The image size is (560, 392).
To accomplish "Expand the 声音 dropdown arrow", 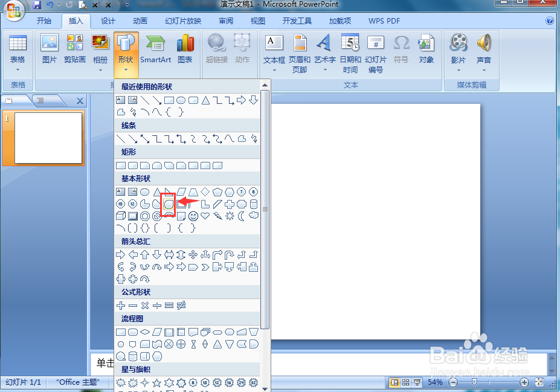I will pyautogui.click(x=484, y=70).
